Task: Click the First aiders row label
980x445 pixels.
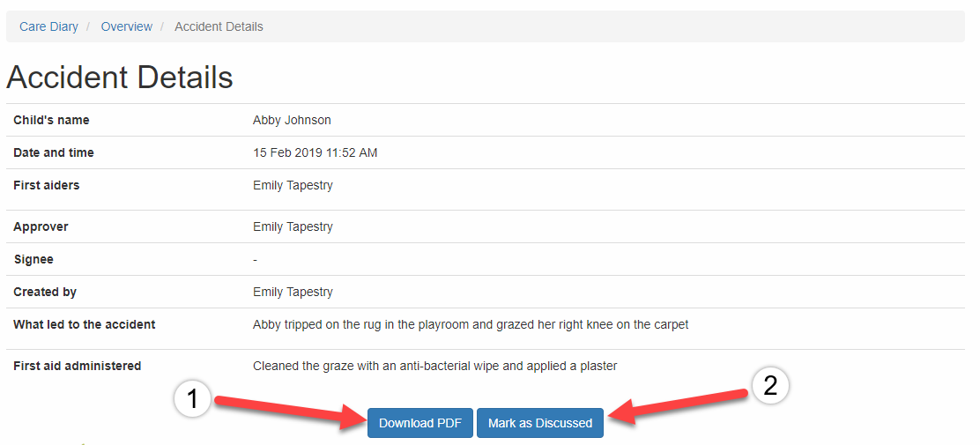Action: pyautogui.click(x=47, y=185)
